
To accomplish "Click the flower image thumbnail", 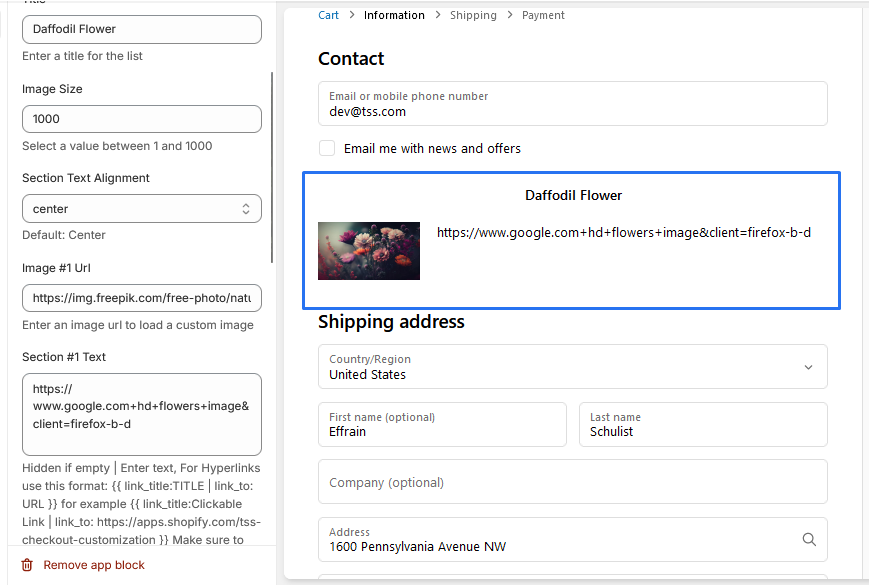I will 369,251.
